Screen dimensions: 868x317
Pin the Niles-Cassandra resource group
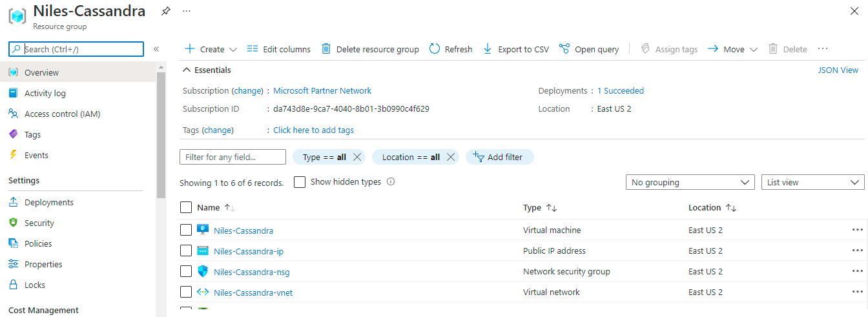[166, 11]
